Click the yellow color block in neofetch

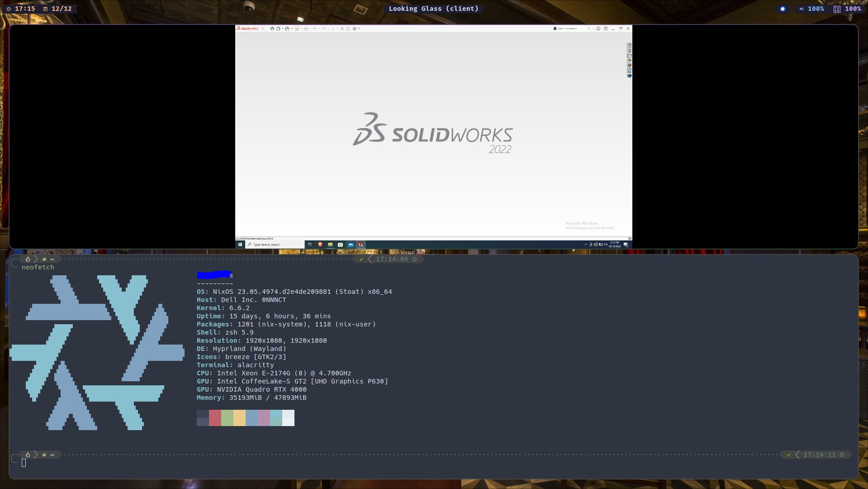click(x=239, y=418)
